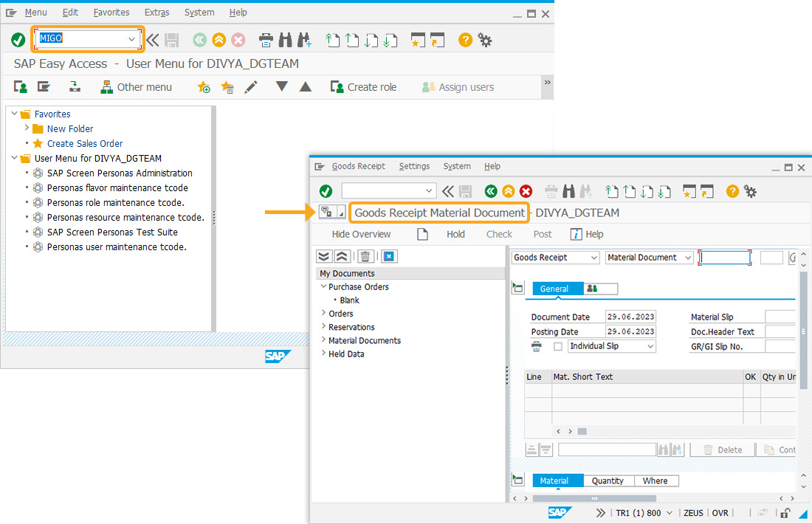812x524 pixels.
Task: Click the Help button beside Post
Action: (x=588, y=235)
